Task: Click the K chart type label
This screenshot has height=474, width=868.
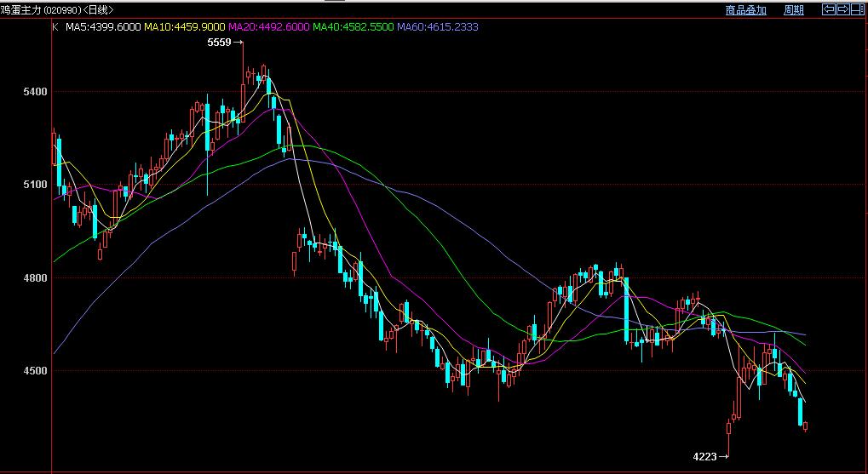Action: [55, 26]
